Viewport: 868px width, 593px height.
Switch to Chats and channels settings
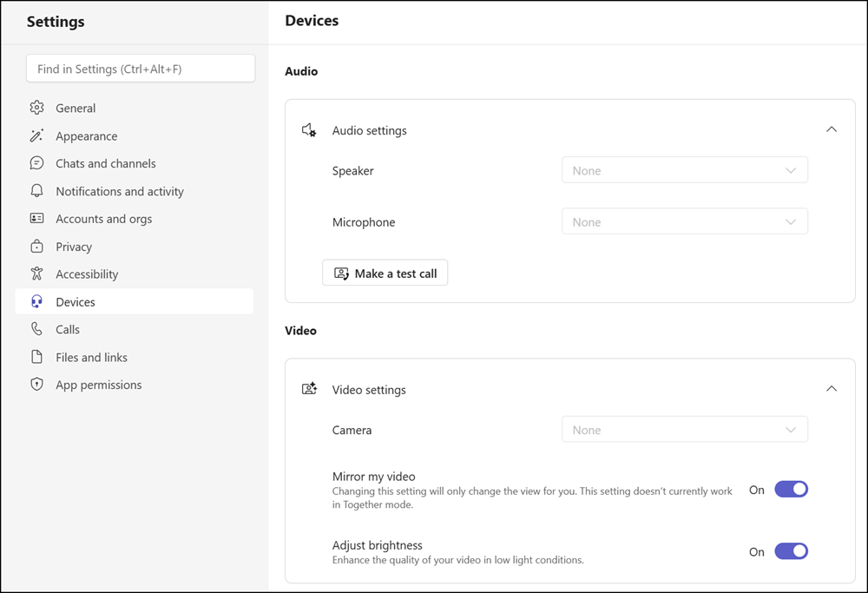(x=106, y=163)
